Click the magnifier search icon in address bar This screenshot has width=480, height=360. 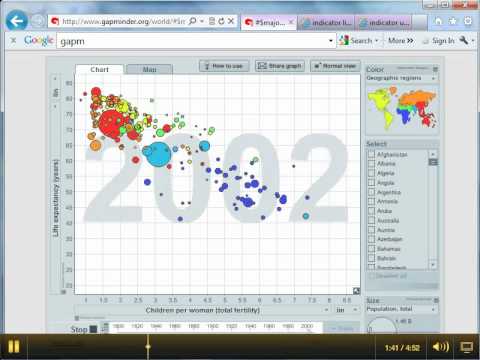click(192, 22)
